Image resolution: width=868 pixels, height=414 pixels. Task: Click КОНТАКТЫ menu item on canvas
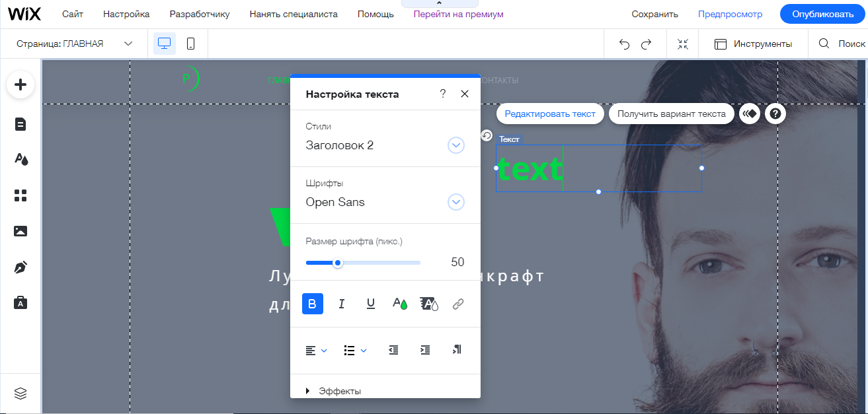[x=498, y=80]
